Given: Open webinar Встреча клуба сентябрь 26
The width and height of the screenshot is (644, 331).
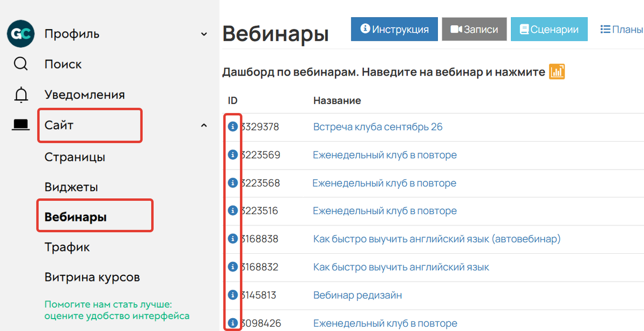Looking at the screenshot, I should point(378,127).
